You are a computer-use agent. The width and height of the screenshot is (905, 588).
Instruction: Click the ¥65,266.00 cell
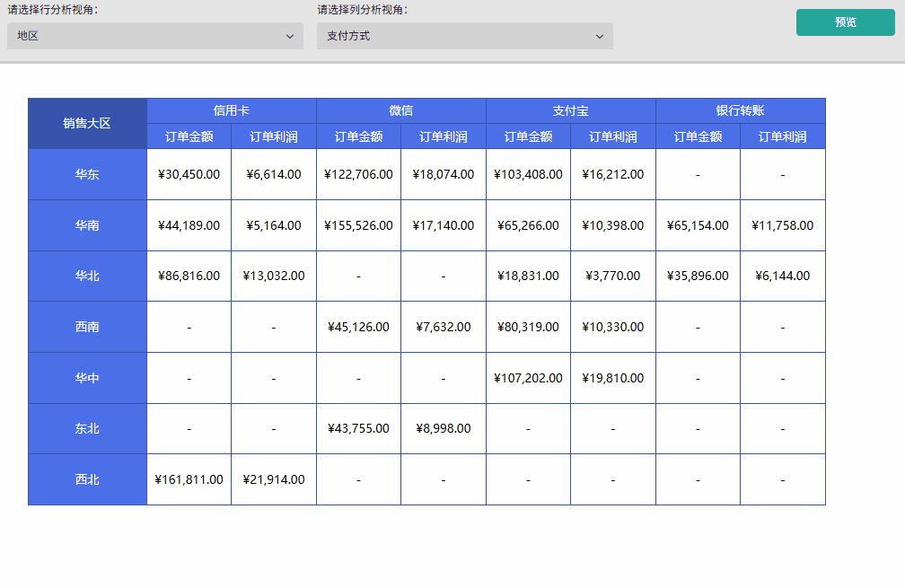pos(528,225)
